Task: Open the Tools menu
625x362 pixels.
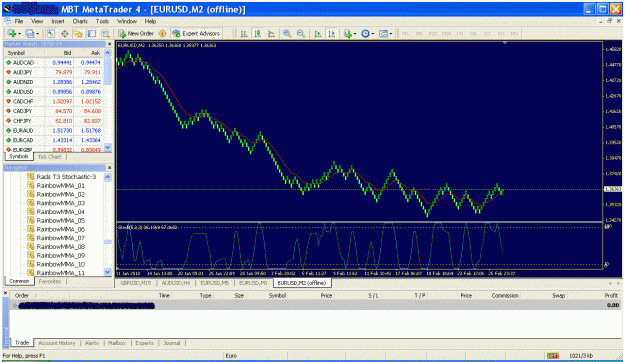Action: [102, 21]
